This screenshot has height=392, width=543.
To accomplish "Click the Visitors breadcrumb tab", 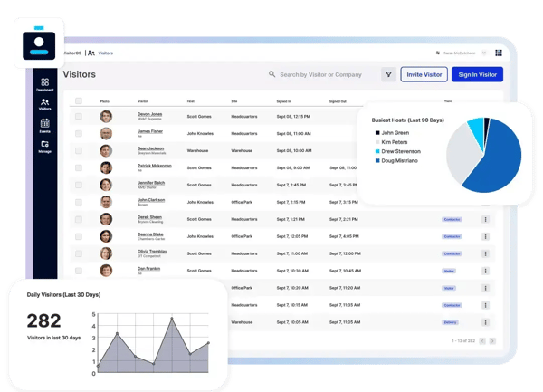I will [x=105, y=53].
